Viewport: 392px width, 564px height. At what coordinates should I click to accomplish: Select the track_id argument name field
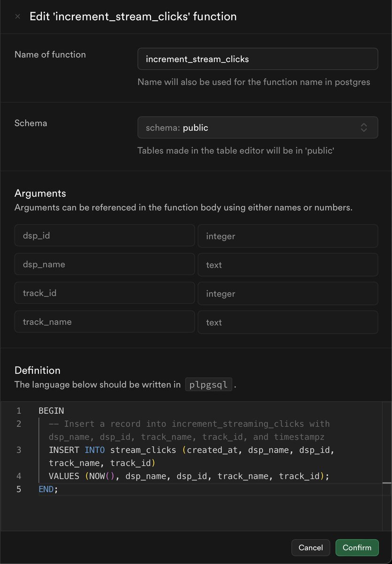point(104,293)
